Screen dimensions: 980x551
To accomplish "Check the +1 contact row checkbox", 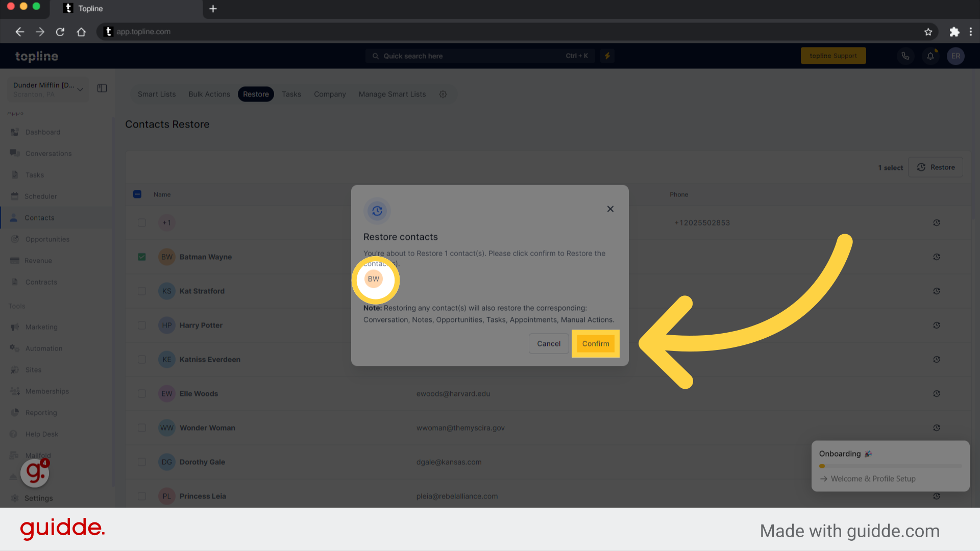I will (142, 223).
